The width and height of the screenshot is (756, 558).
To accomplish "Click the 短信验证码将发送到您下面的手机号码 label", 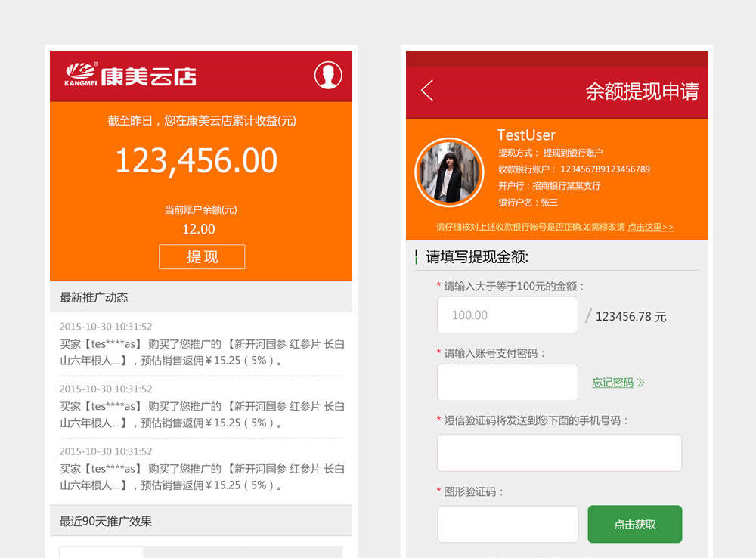I will [x=536, y=420].
